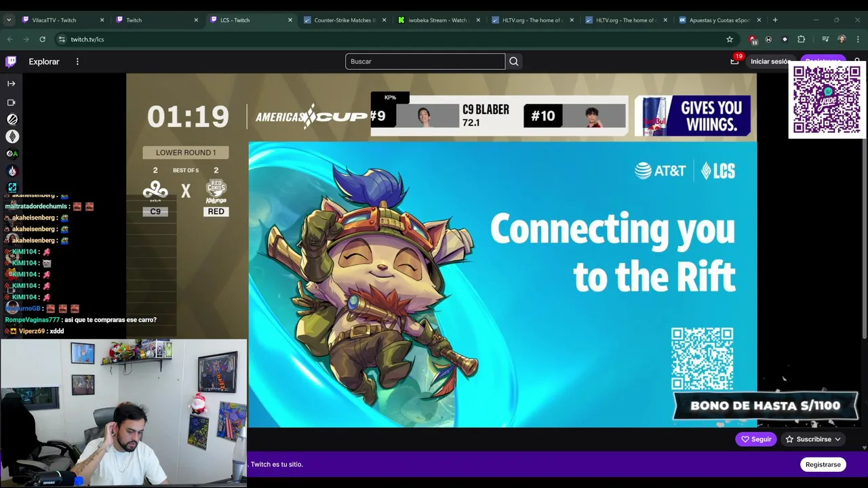The width and height of the screenshot is (868, 488).
Task: Close the LCS - Twitch tab
Action: [290, 20]
